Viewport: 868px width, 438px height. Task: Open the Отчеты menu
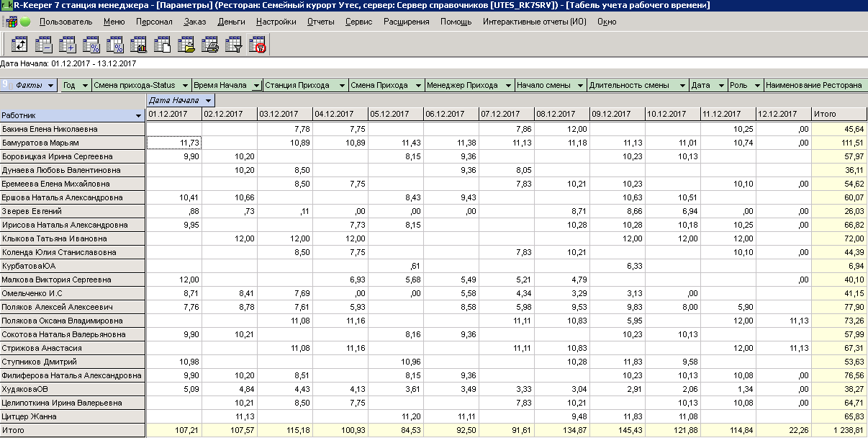[x=320, y=22]
